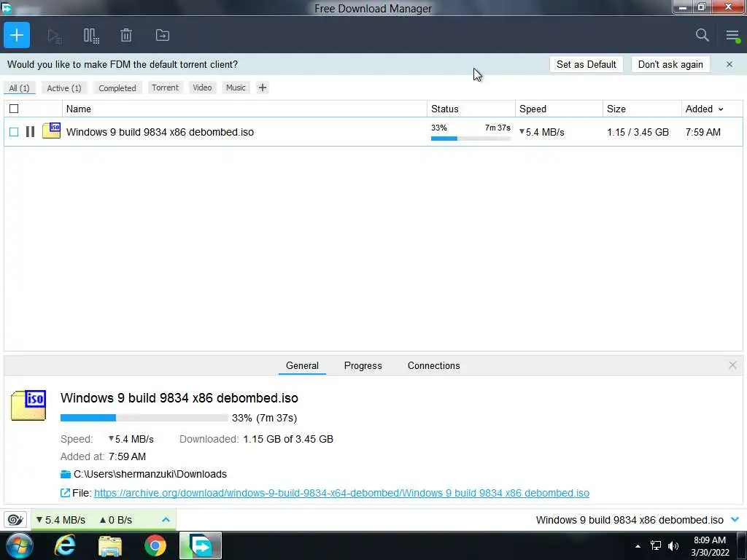Click the Size column header

[x=642, y=109]
